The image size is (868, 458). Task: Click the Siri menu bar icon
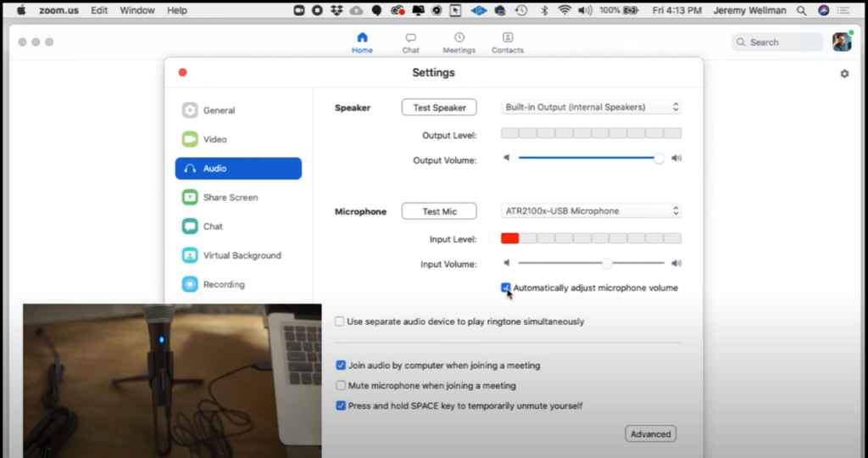pos(824,10)
